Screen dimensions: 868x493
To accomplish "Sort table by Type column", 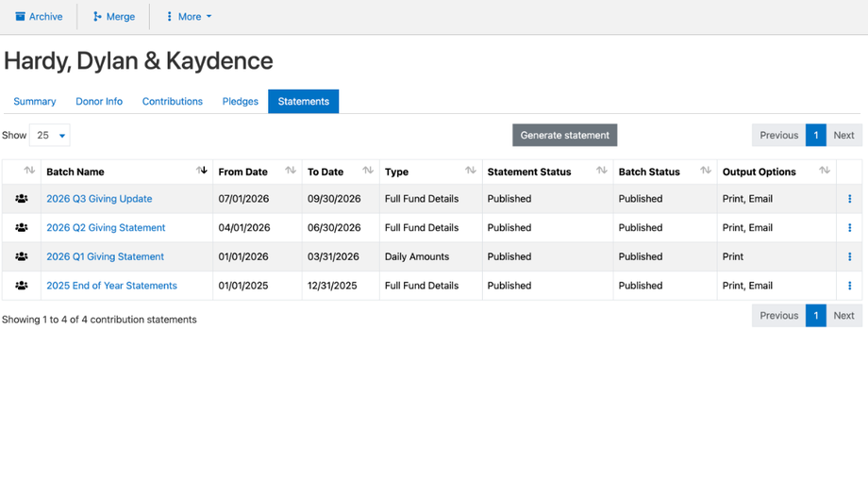I will pos(430,172).
